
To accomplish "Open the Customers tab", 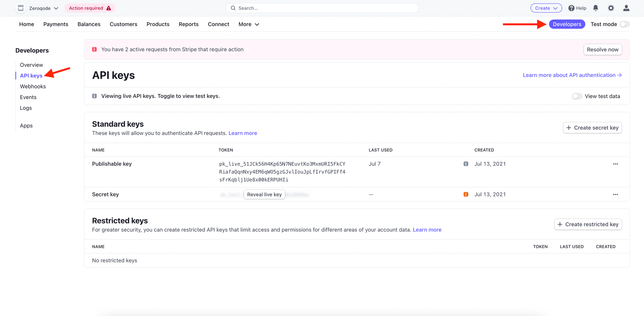I will click(x=124, y=24).
